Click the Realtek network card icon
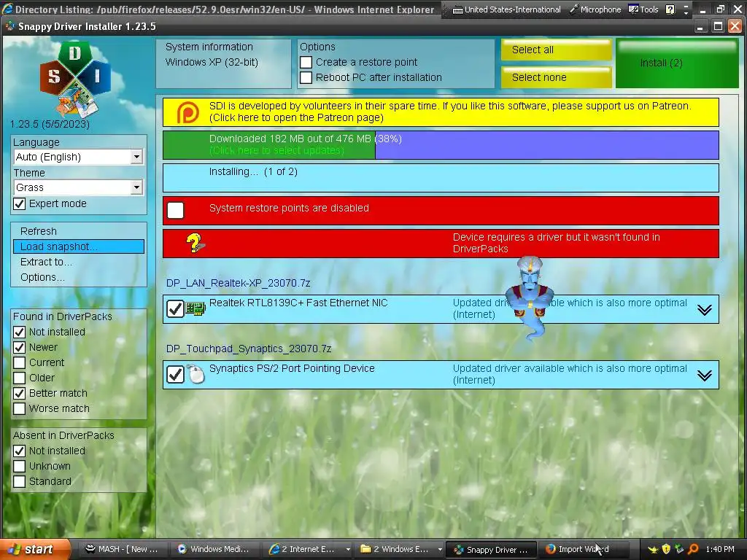747x560 pixels. (x=196, y=308)
